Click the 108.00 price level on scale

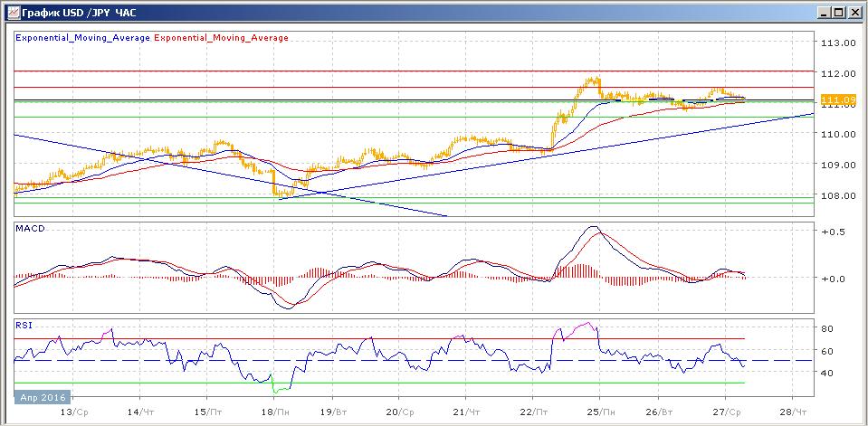pyautogui.click(x=837, y=195)
